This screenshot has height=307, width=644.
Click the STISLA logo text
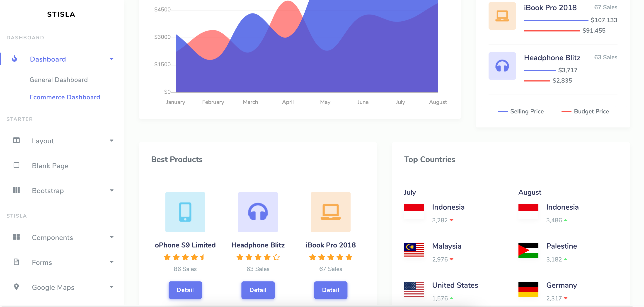coord(61,14)
